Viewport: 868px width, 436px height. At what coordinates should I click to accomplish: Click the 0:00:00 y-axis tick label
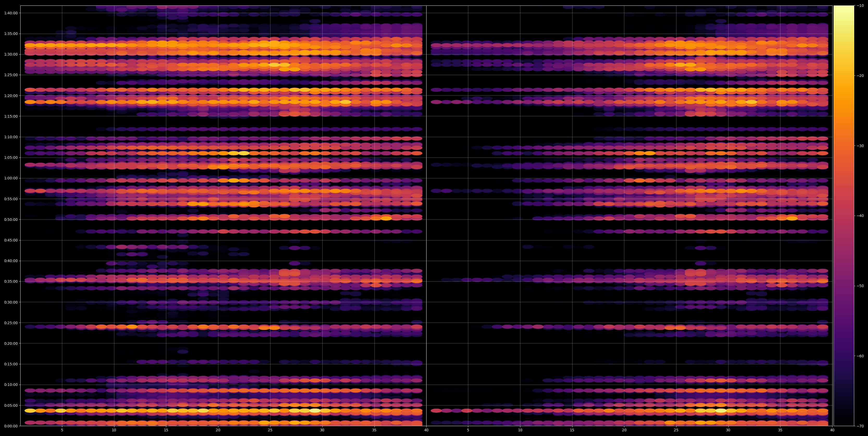[x=11, y=426]
